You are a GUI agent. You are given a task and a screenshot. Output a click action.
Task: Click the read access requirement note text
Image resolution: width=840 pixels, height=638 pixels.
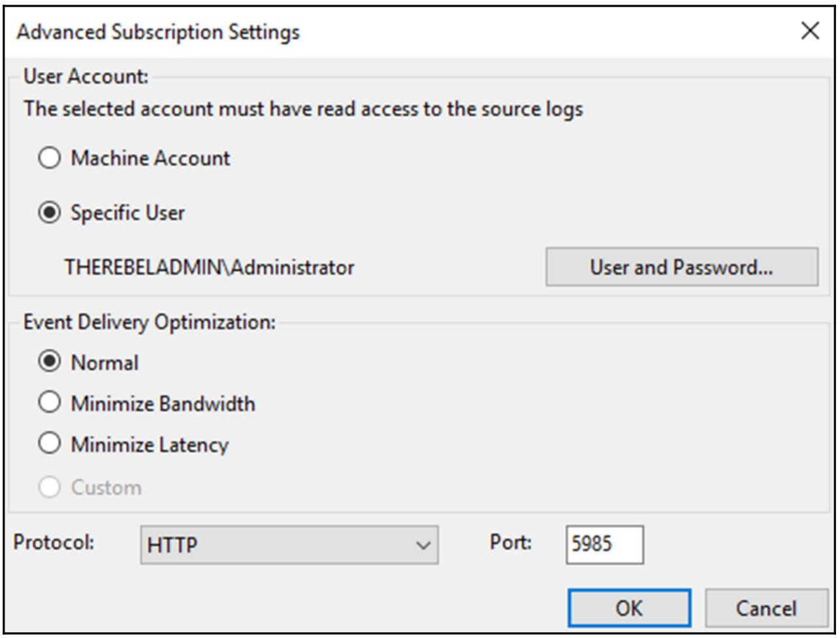coord(303,109)
